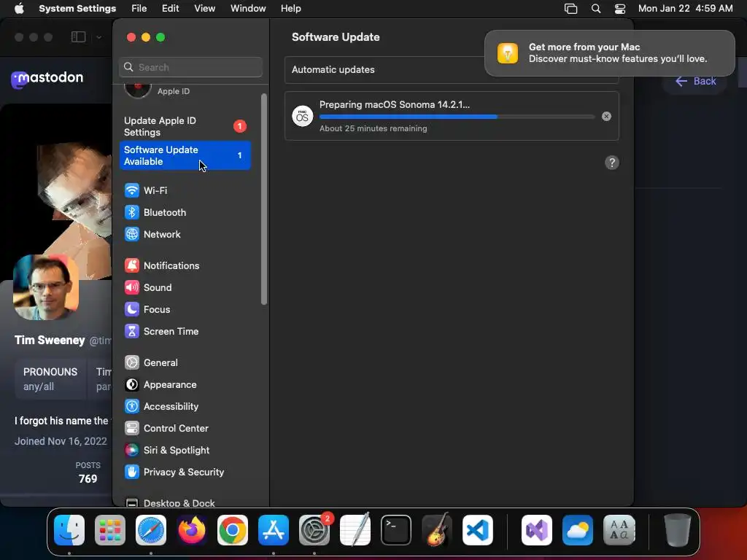Open the Help menu
747x560 pixels.
coord(290,9)
